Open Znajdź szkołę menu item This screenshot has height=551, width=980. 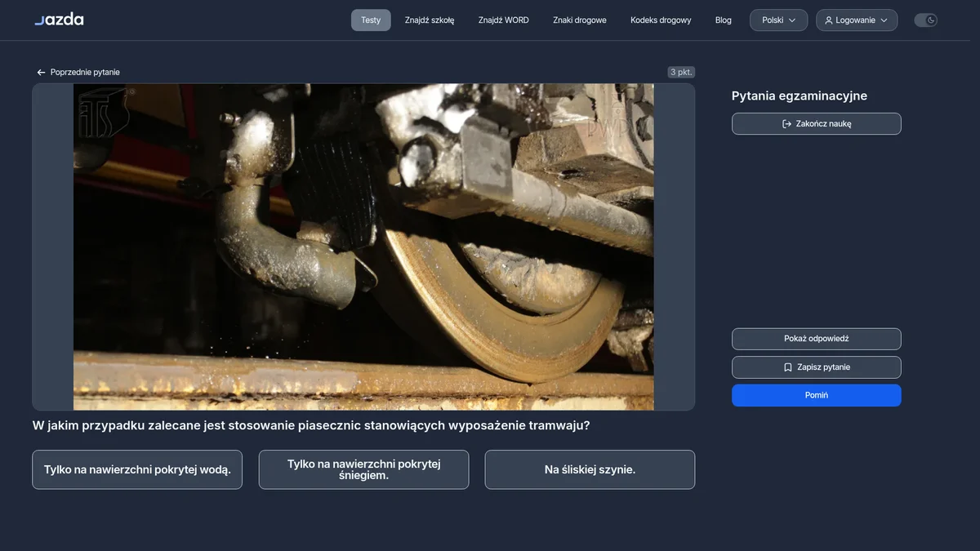pyautogui.click(x=430, y=20)
